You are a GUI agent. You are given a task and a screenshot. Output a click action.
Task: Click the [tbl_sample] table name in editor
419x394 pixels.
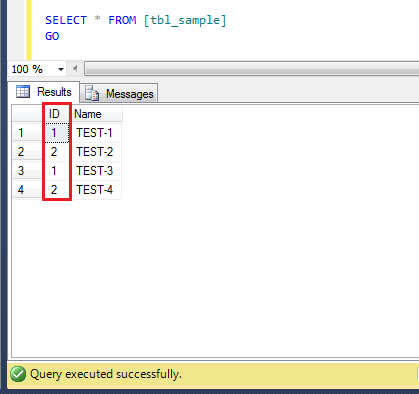[x=185, y=20]
